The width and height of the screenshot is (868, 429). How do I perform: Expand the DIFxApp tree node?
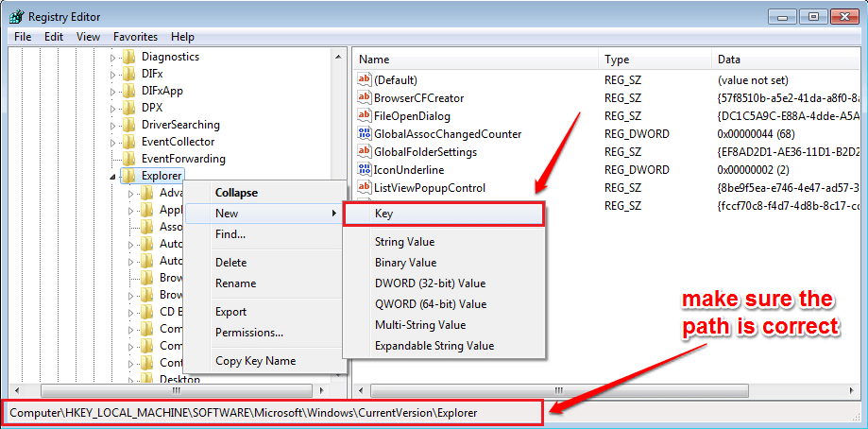[113, 92]
